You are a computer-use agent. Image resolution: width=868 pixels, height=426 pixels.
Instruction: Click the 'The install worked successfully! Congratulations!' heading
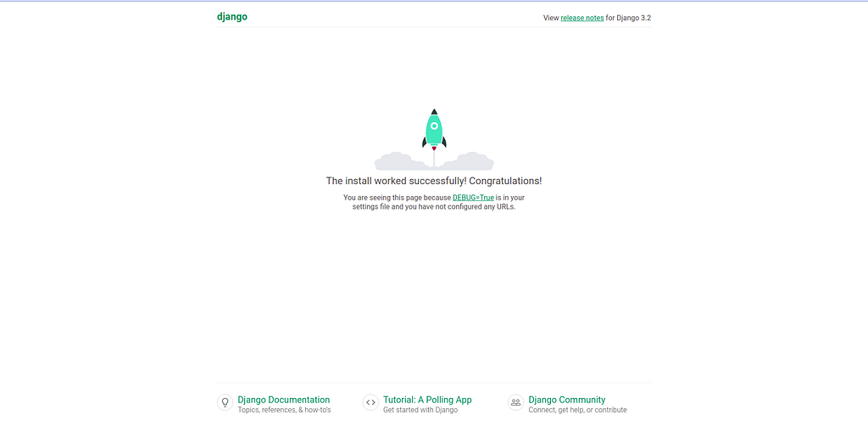coord(434,181)
